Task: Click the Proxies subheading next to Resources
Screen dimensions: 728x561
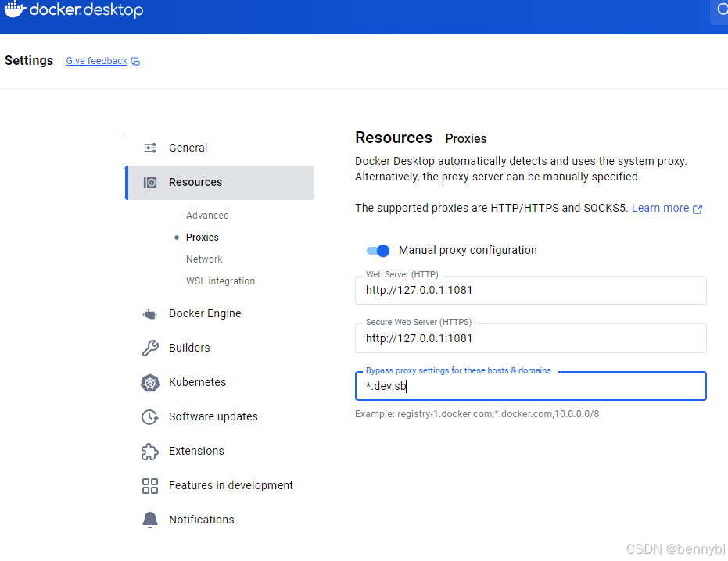Action: tap(466, 139)
